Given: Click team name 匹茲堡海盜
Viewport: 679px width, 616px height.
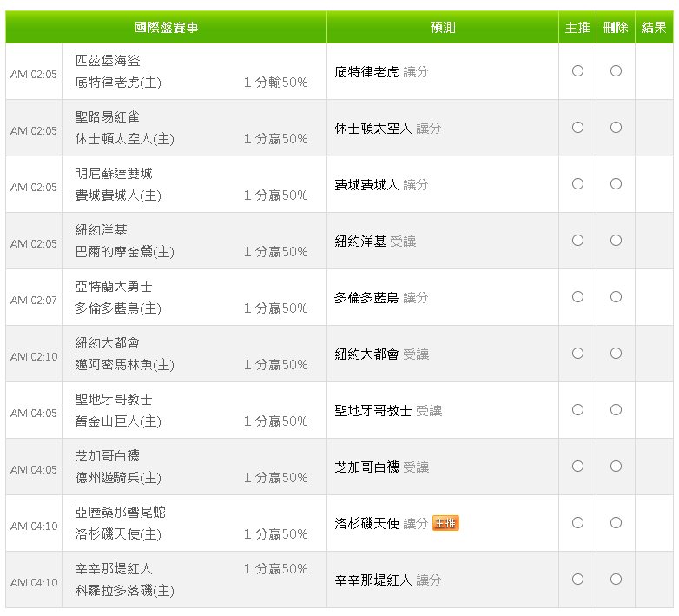Looking at the screenshot, I should (108, 61).
